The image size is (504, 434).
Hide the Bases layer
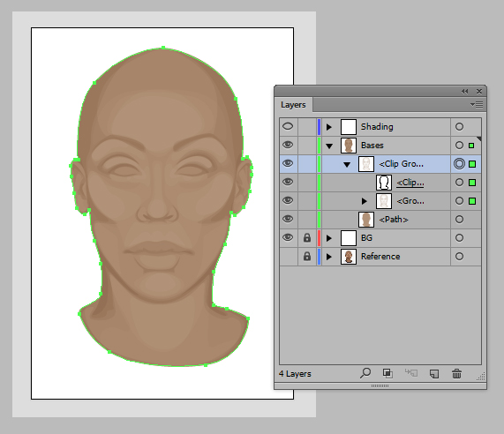pos(288,145)
